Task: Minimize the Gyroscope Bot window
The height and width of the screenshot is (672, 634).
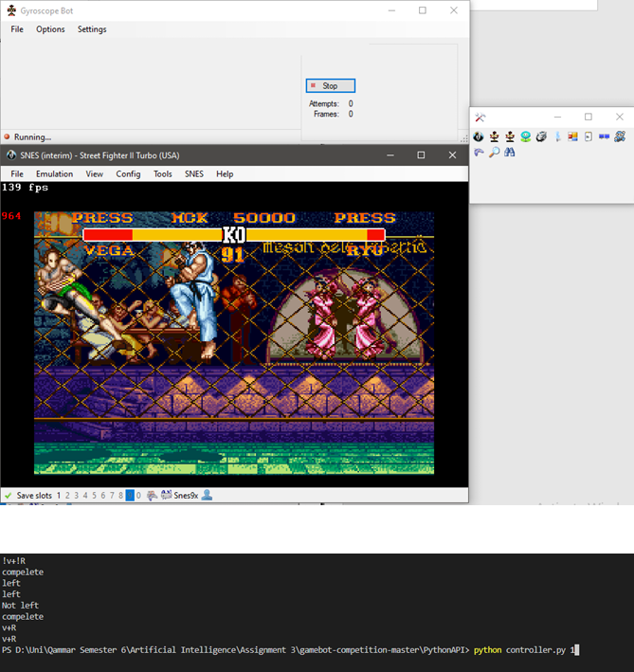Action: point(391,10)
